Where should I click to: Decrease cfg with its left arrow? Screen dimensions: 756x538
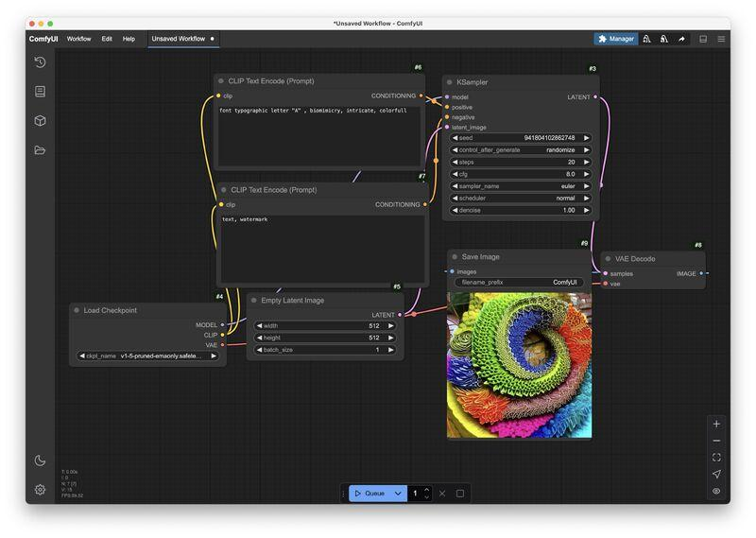pyautogui.click(x=455, y=174)
